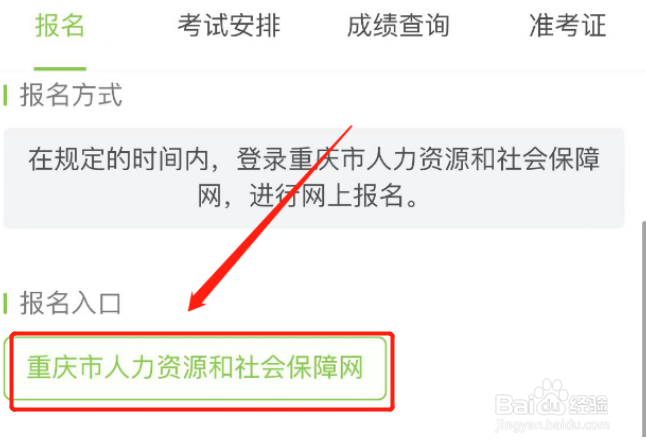Switch to the 报名 tab
The width and height of the screenshot is (646, 448).
60,26
